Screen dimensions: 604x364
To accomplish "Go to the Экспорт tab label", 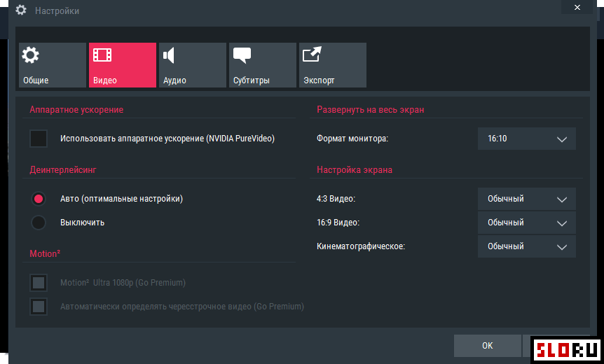I will [319, 80].
